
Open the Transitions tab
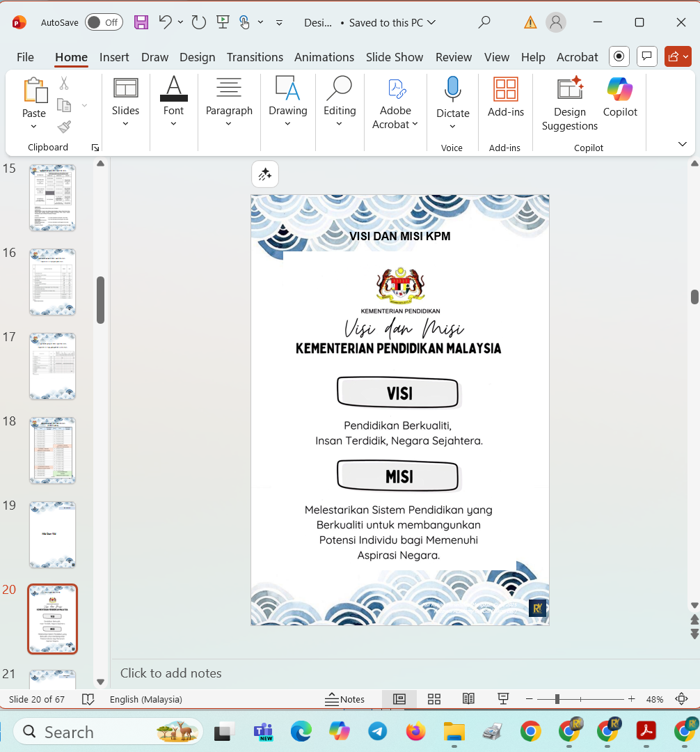click(x=255, y=57)
